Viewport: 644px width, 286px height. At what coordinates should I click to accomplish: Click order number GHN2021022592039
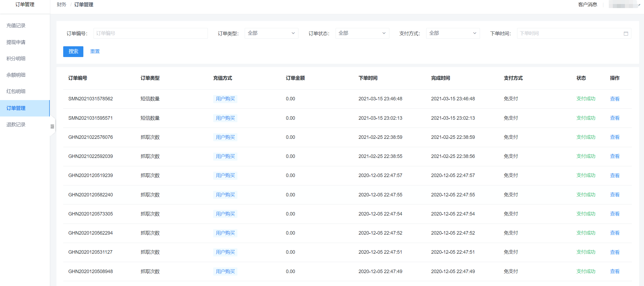91,156
